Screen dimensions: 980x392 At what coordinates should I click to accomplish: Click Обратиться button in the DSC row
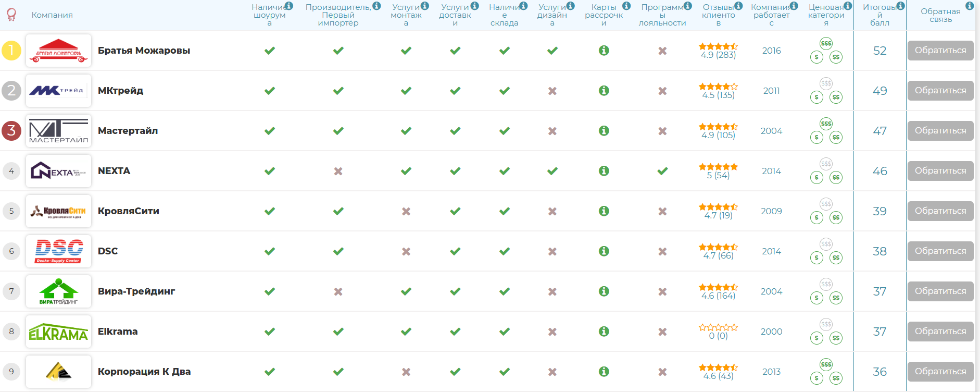click(x=940, y=251)
